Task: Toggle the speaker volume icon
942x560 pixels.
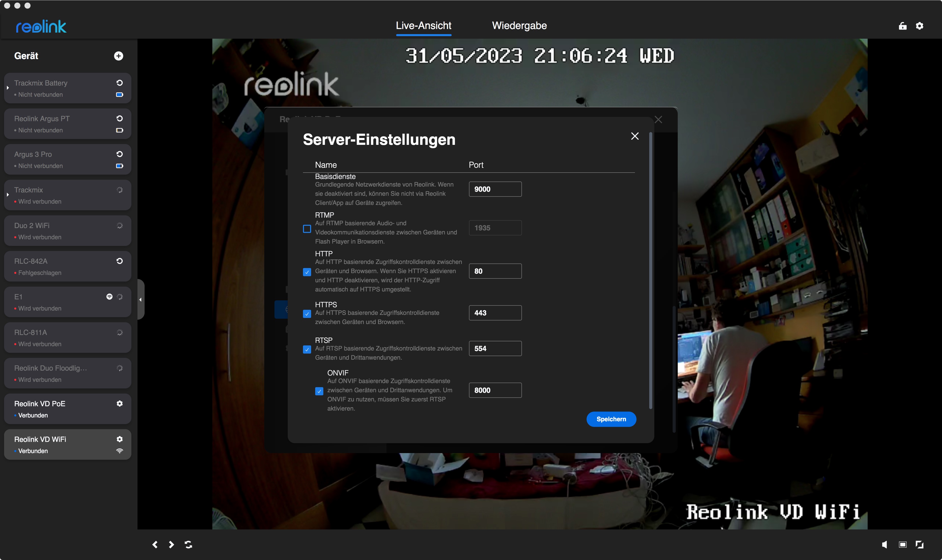Action: click(884, 544)
